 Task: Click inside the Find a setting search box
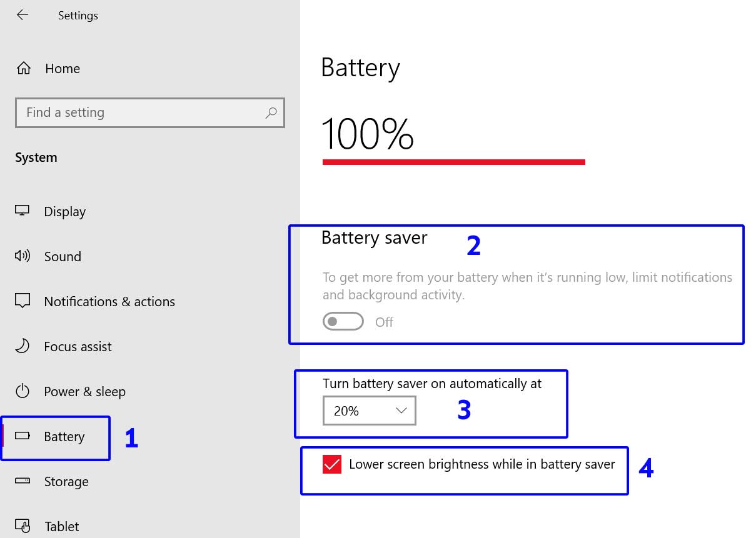click(150, 112)
